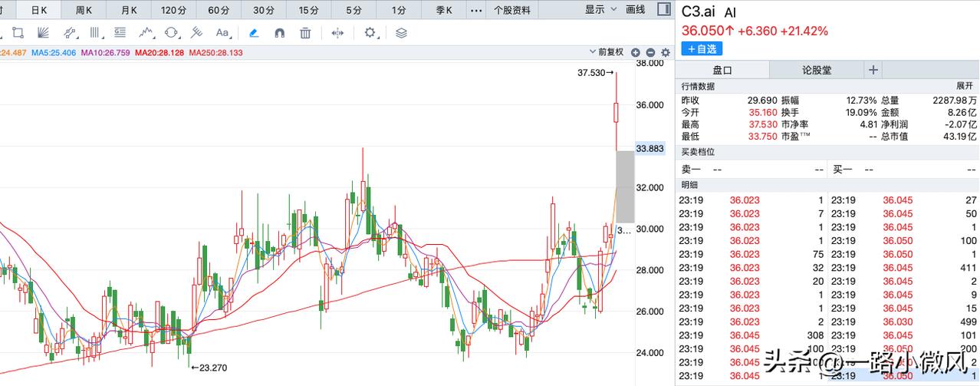
Task: Open 个股资料 stock profile tab
Action: (x=512, y=10)
